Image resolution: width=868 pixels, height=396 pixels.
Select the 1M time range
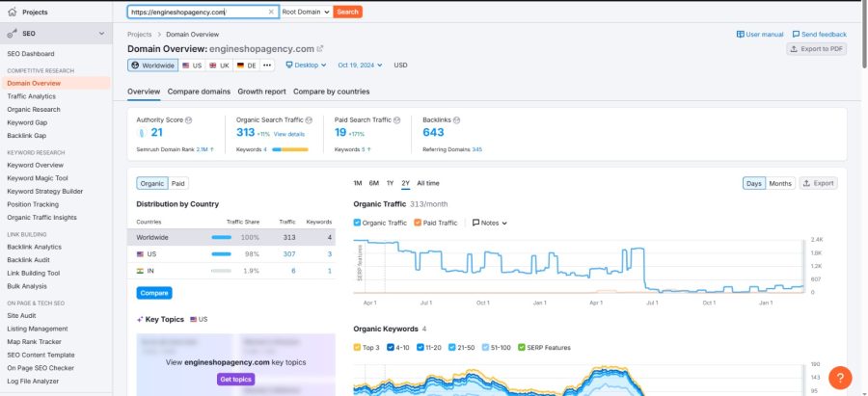click(358, 183)
